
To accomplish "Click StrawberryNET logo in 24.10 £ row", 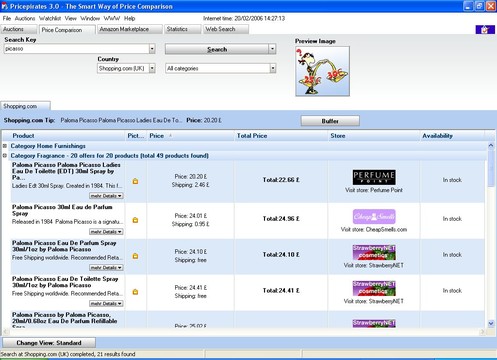I will pos(374,252).
